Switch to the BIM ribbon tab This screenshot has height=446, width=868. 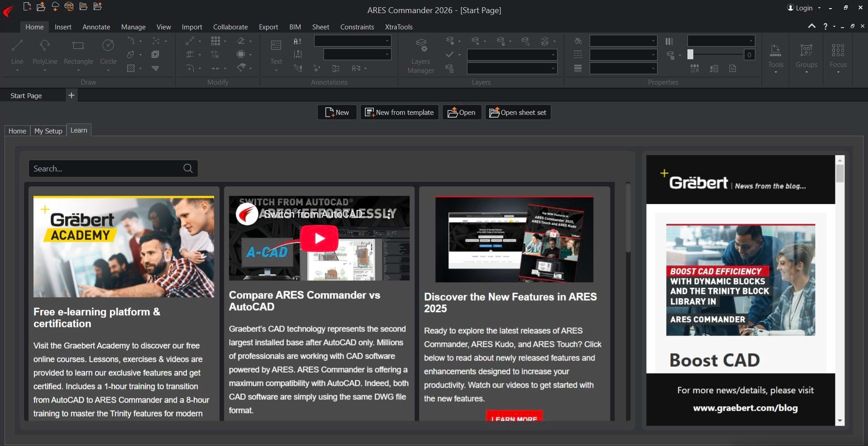pos(295,27)
